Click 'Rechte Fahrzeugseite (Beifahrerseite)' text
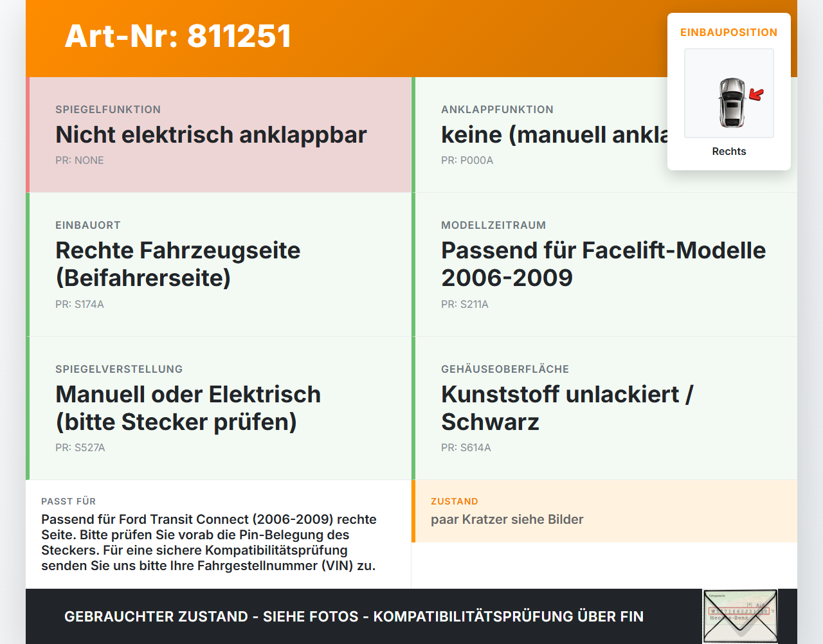This screenshot has width=823, height=644. pyautogui.click(x=178, y=264)
